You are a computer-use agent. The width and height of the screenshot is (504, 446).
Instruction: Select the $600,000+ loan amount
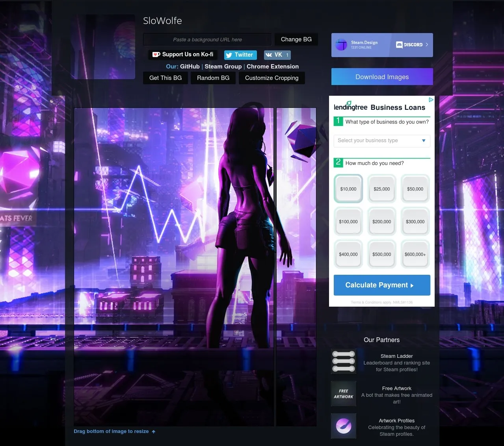point(415,254)
